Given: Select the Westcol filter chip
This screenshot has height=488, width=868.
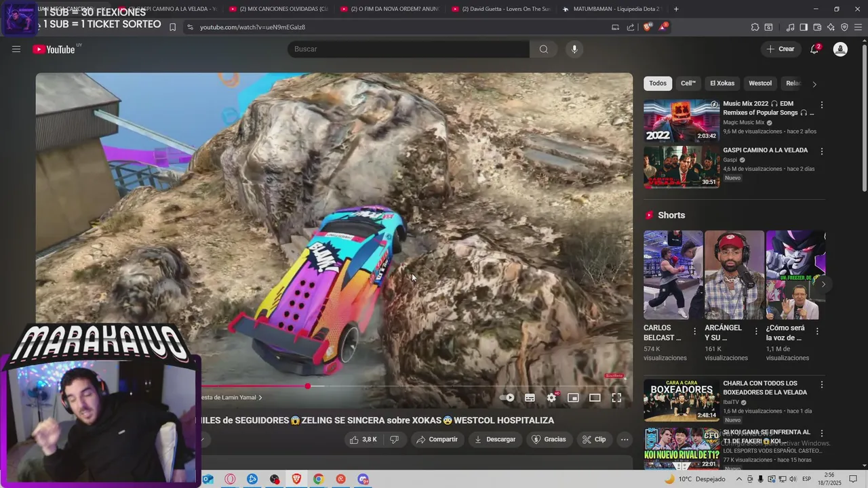Looking at the screenshot, I should (x=760, y=83).
